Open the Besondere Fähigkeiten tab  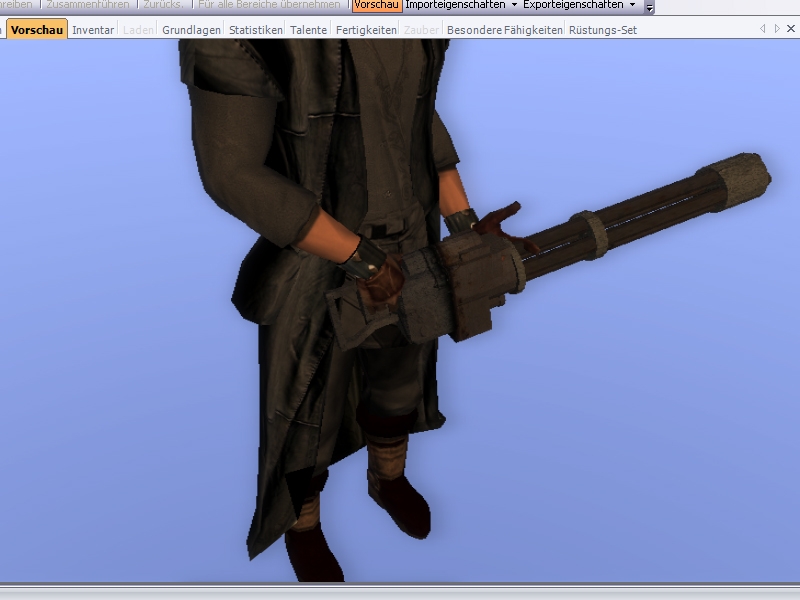point(504,30)
